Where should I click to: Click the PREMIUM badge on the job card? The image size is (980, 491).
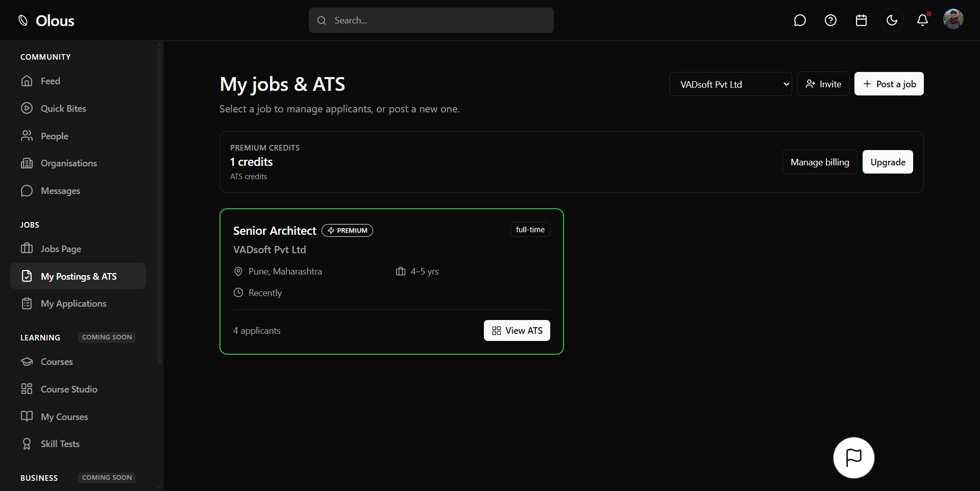coord(347,231)
